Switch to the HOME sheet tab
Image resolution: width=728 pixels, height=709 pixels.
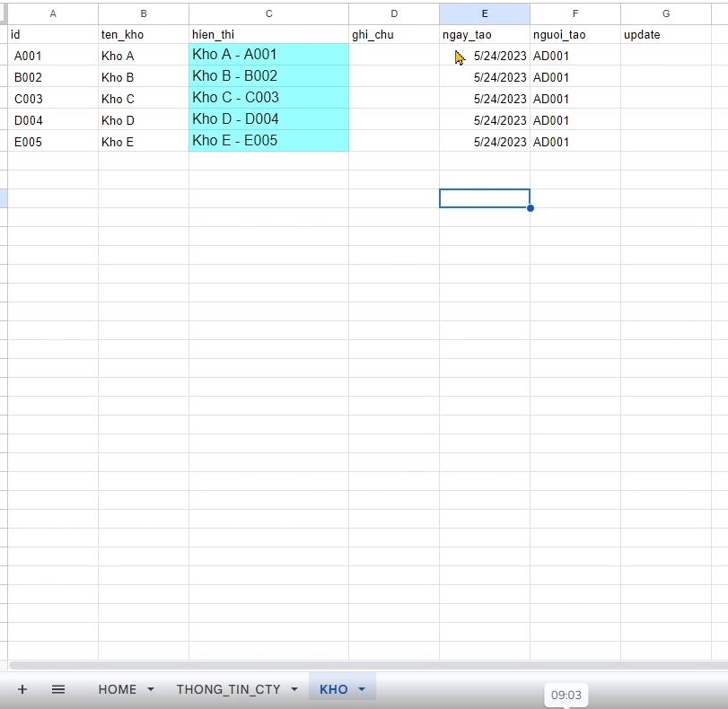(118, 689)
